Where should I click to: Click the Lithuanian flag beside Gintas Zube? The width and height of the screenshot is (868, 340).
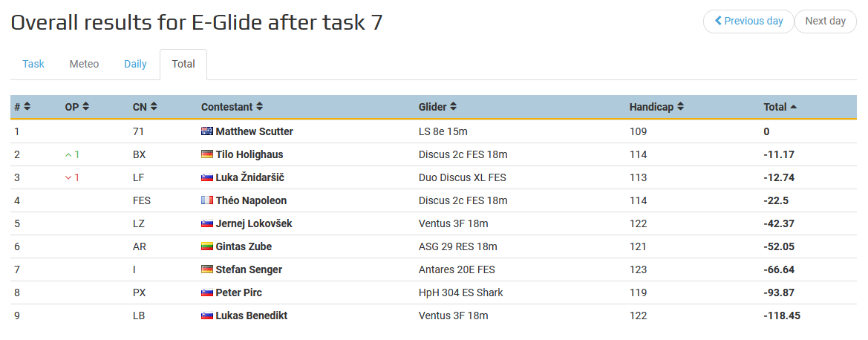(x=207, y=246)
